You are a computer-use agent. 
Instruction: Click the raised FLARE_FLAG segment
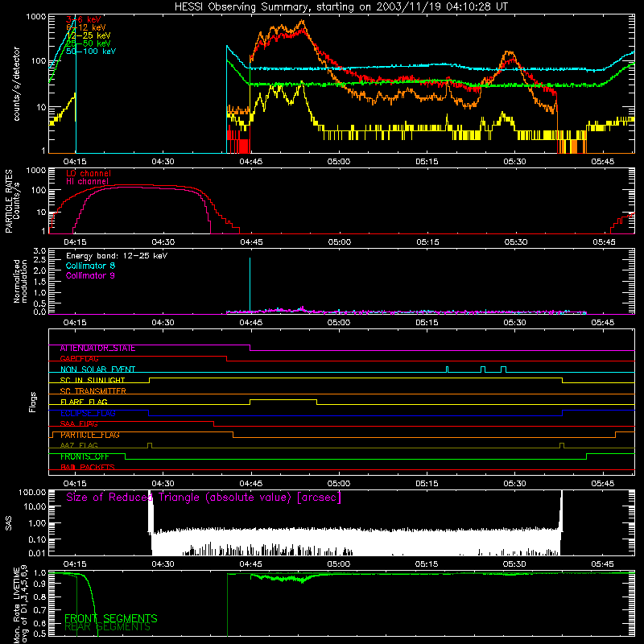click(283, 399)
